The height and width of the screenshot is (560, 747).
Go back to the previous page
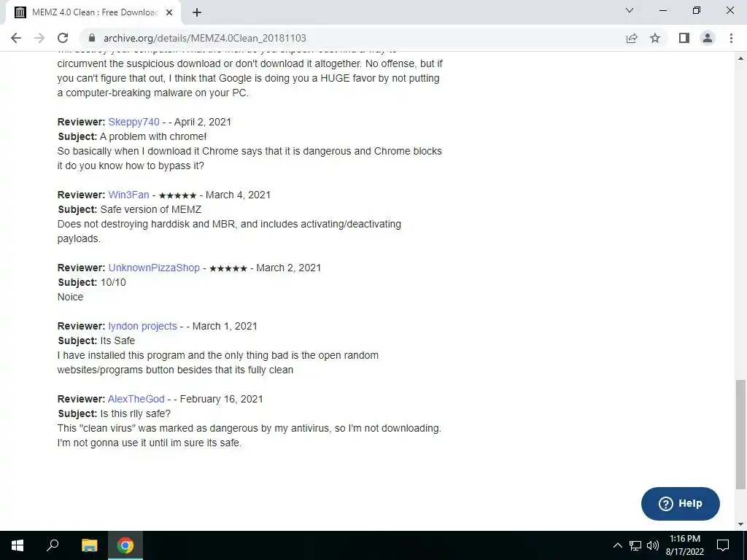[x=16, y=38]
